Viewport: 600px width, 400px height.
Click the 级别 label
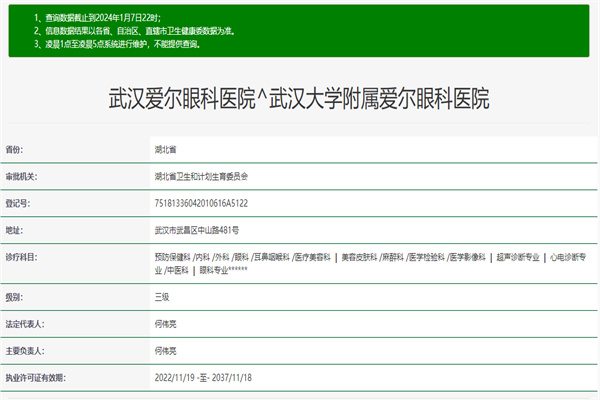point(14,297)
